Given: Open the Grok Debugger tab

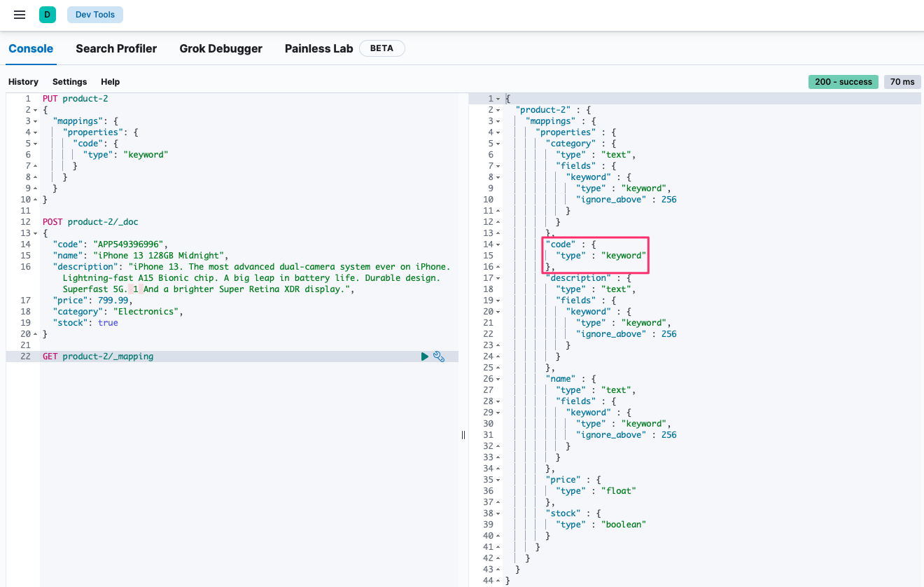Looking at the screenshot, I should coord(220,48).
